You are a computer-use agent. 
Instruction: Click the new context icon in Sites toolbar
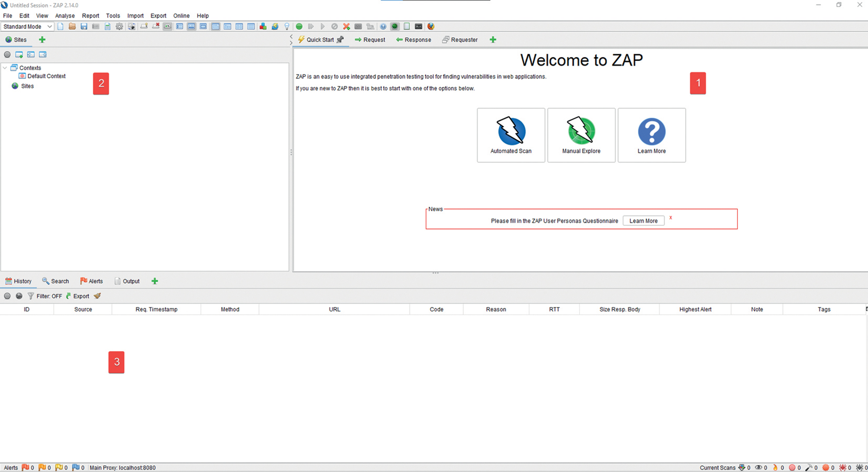pyautogui.click(x=19, y=54)
